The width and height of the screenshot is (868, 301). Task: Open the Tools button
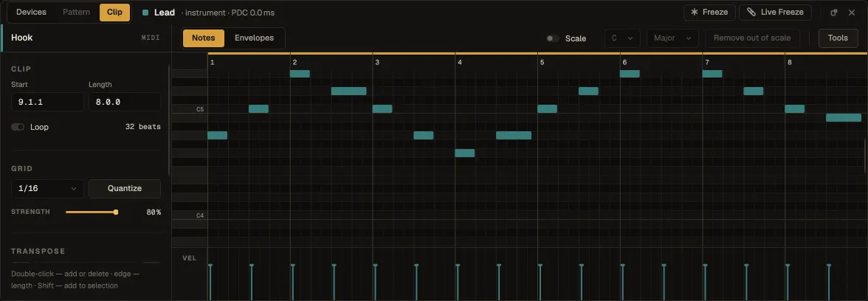pyautogui.click(x=838, y=38)
